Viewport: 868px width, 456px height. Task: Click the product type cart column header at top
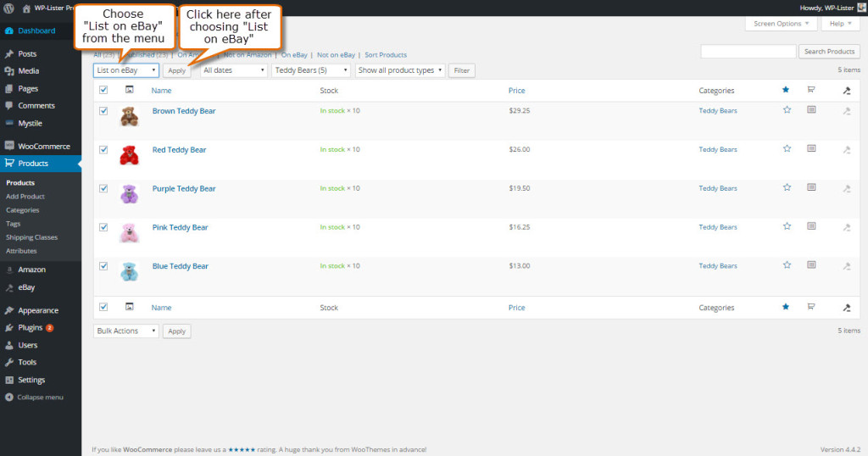(811, 90)
